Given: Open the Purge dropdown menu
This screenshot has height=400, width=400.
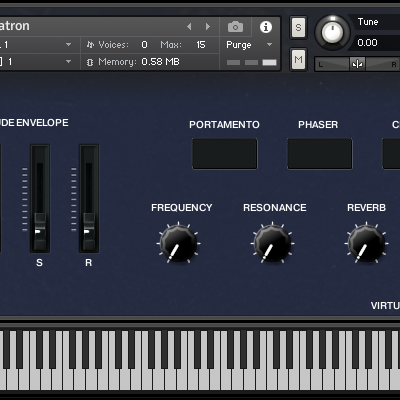Looking at the screenshot, I should click(249, 45).
